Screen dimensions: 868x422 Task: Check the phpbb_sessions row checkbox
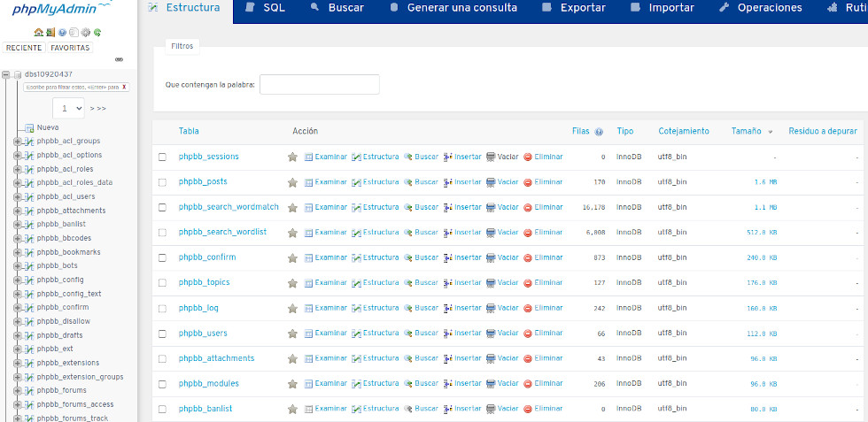162,157
